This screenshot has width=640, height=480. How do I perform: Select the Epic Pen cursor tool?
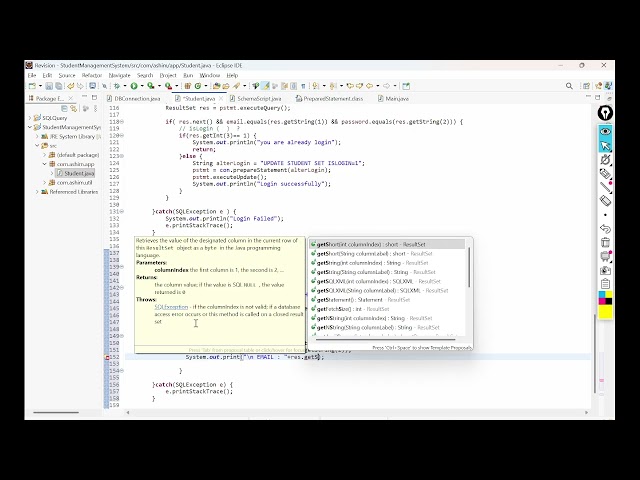pos(605,145)
